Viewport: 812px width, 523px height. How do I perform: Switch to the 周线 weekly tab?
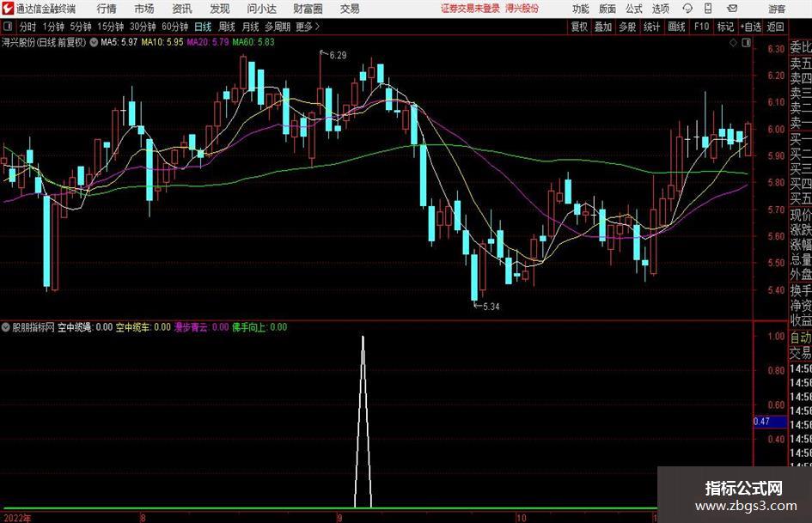(226, 27)
